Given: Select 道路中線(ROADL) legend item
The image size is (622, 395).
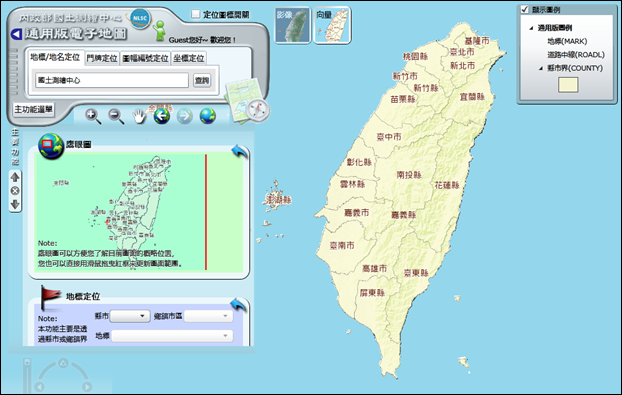Looking at the screenshot, I should pyautogui.click(x=576, y=55).
